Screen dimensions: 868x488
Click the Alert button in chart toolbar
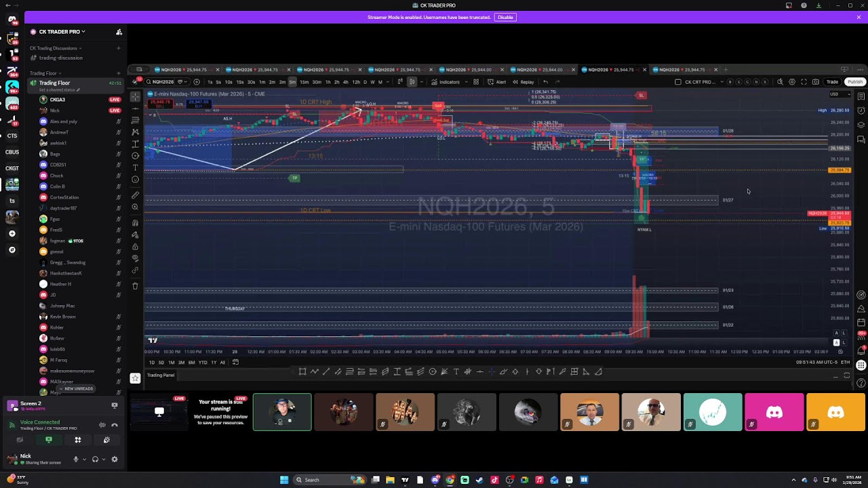pos(497,82)
